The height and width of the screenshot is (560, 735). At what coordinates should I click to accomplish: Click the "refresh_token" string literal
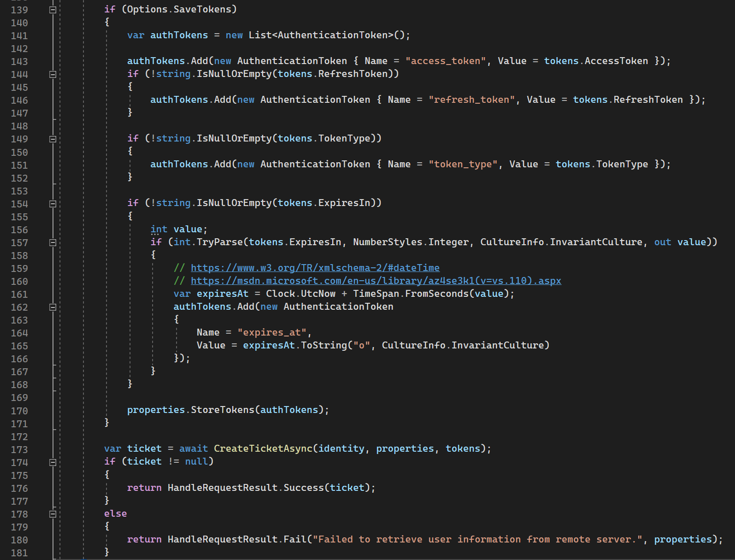click(471, 100)
